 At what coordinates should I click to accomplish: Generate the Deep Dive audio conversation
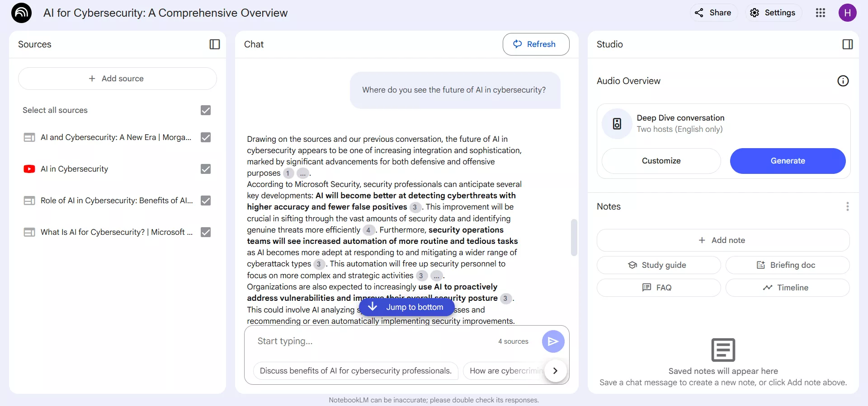coord(788,161)
